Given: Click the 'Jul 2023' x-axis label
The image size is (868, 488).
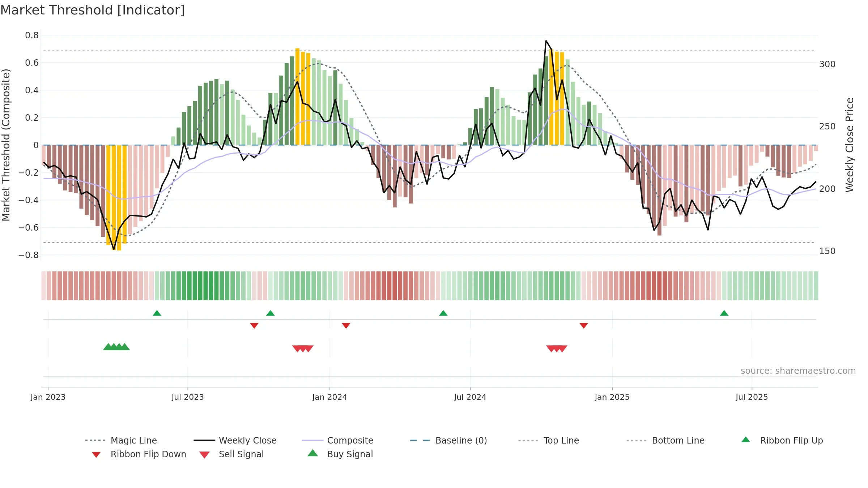Looking at the screenshot, I should pyautogui.click(x=188, y=397).
